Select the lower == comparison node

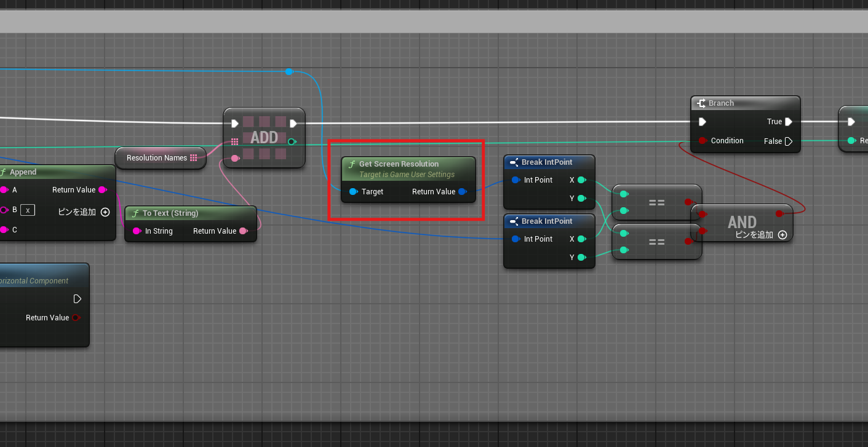coord(657,242)
